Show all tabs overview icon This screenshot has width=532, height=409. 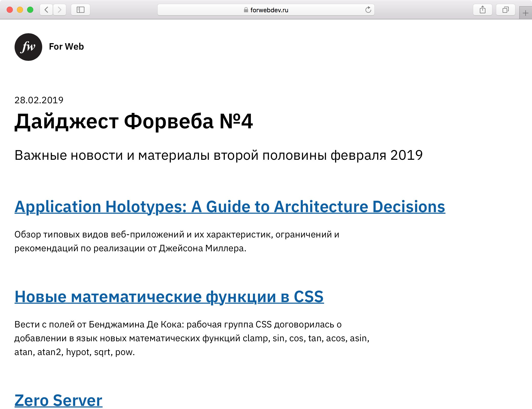(x=506, y=10)
